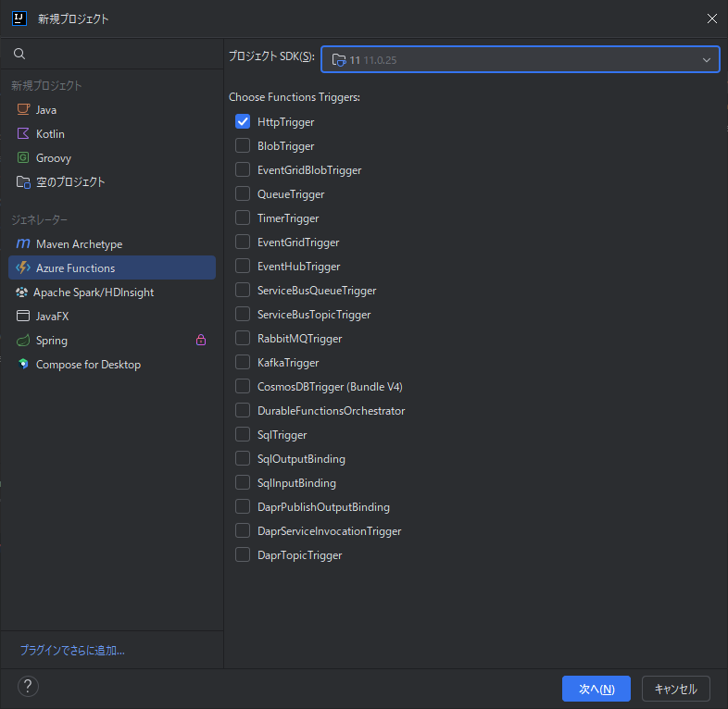Click the Choose Functions Triggers label
The height and width of the screenshot is (709, 728).
pos(295,97)
